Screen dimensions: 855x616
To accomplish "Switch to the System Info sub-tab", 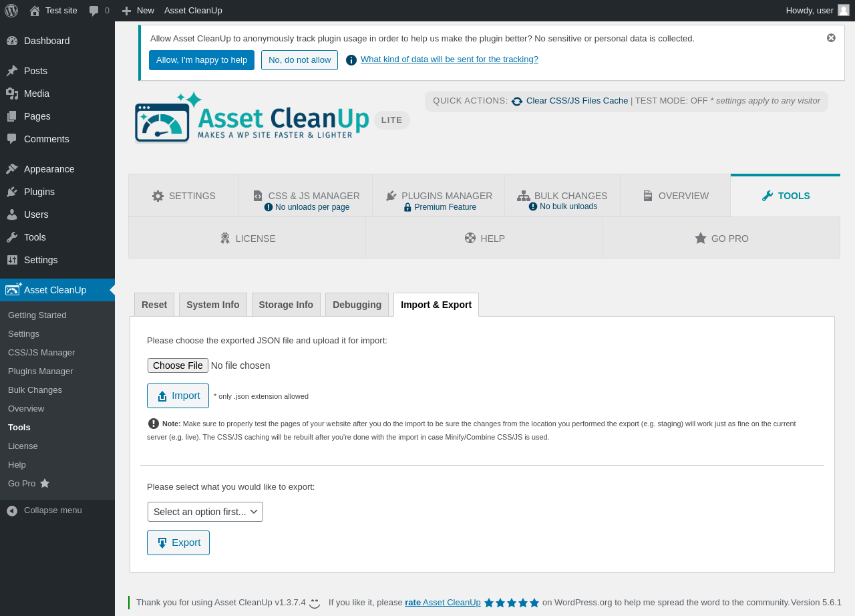I will point(213,305).
